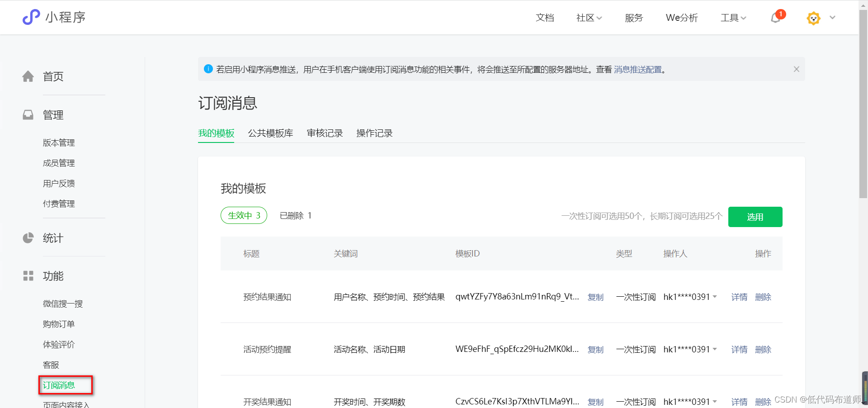The height and width of the screenshot is (408, 868).
Task: Click 模板ID column header
Action: (467, 254)
